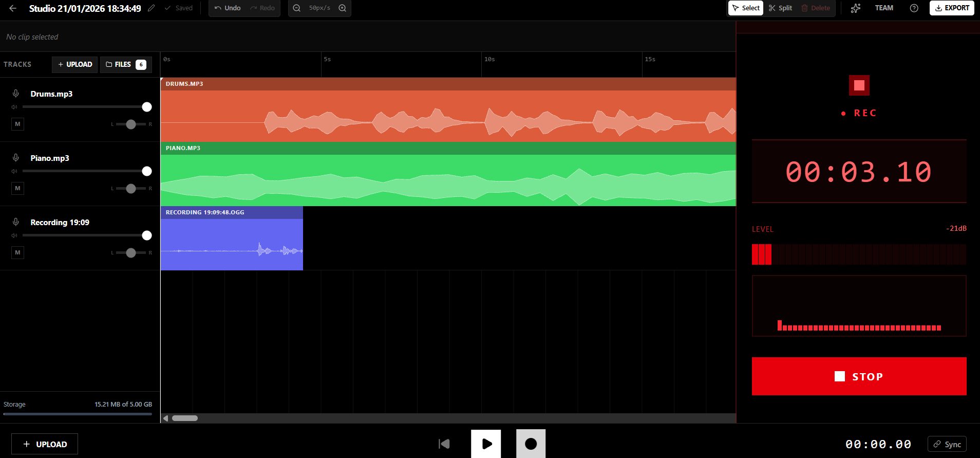Click the Piano.mp3 track name
980x458 pixels.
[50, 158]
